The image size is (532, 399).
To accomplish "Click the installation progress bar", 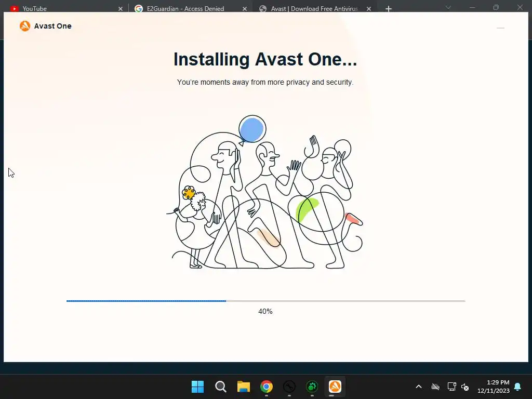I will 265,301.
